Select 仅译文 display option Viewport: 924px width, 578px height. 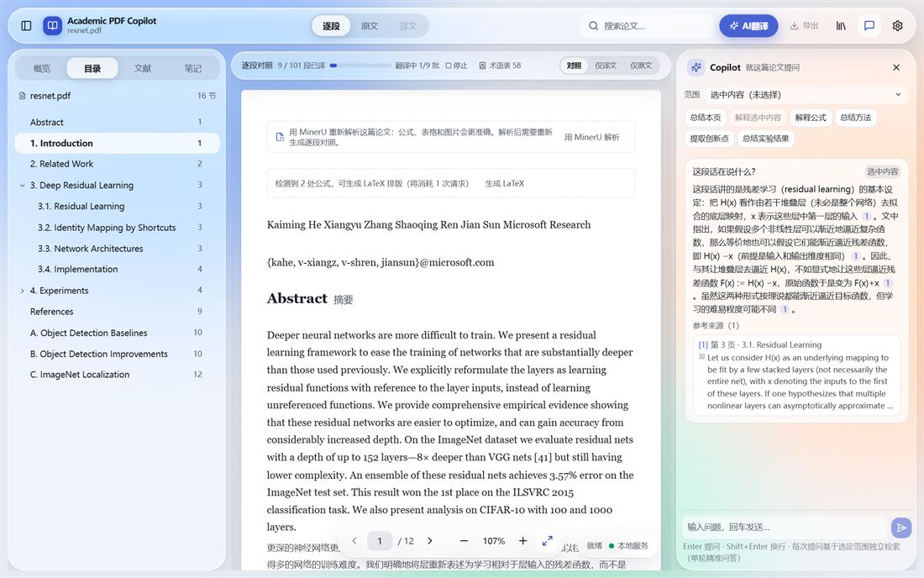(x=605, y=66)
